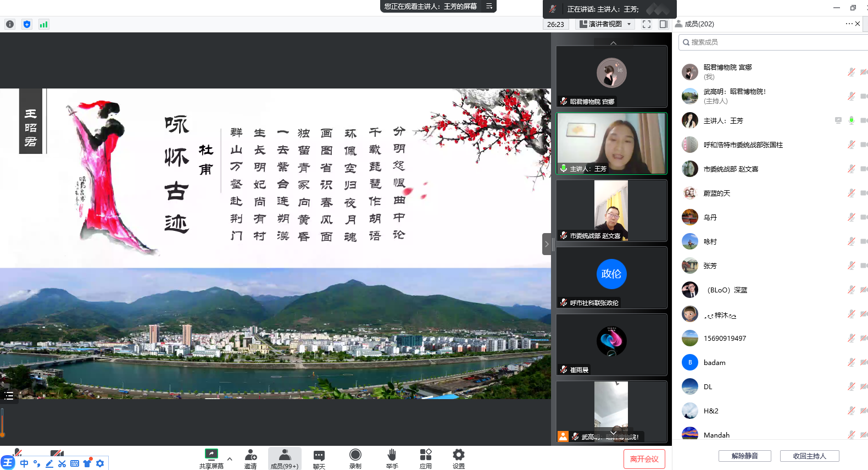Toggle microphone for 呼和浩特市委统战部张国柱
Image resolution: width=868 pixels, height=470 pixels.
(851, 145)
